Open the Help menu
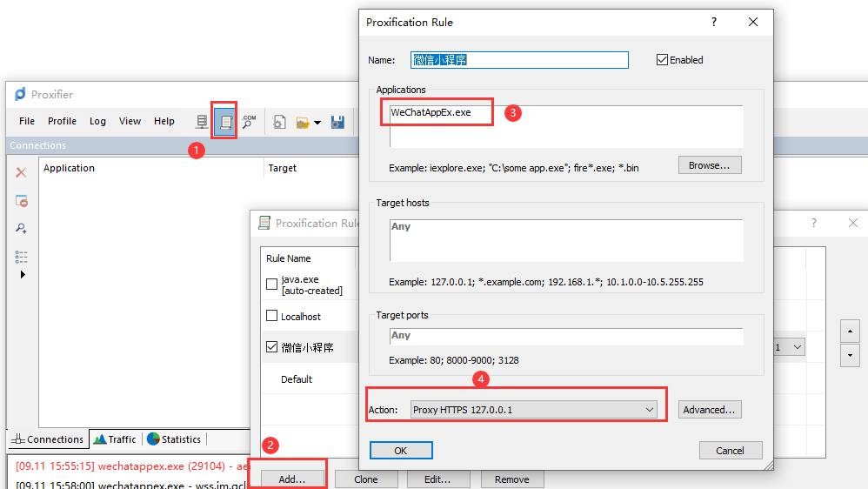Screen dimensions: 868x489 pos(164,121)
